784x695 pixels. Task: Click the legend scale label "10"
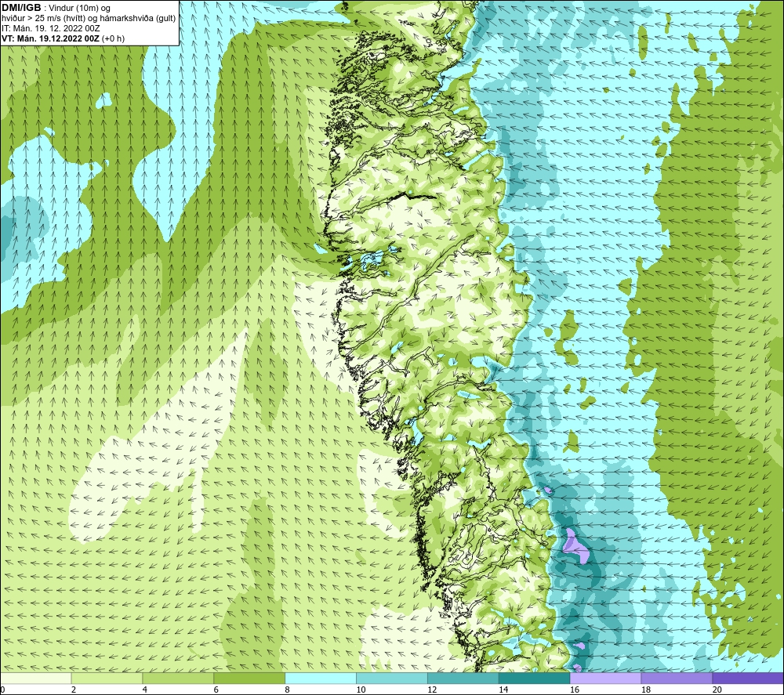361,690
